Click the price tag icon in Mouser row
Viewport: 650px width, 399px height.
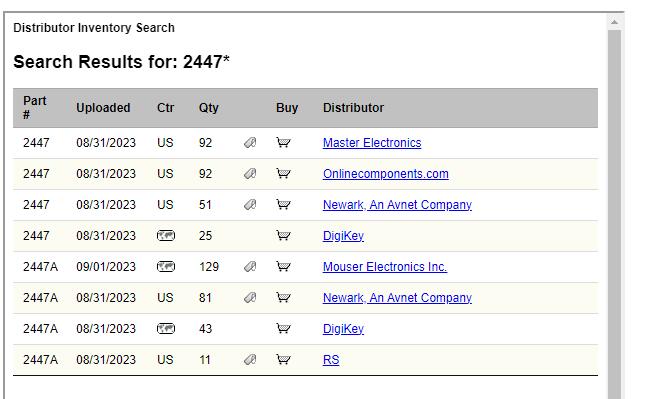(250, 267)
